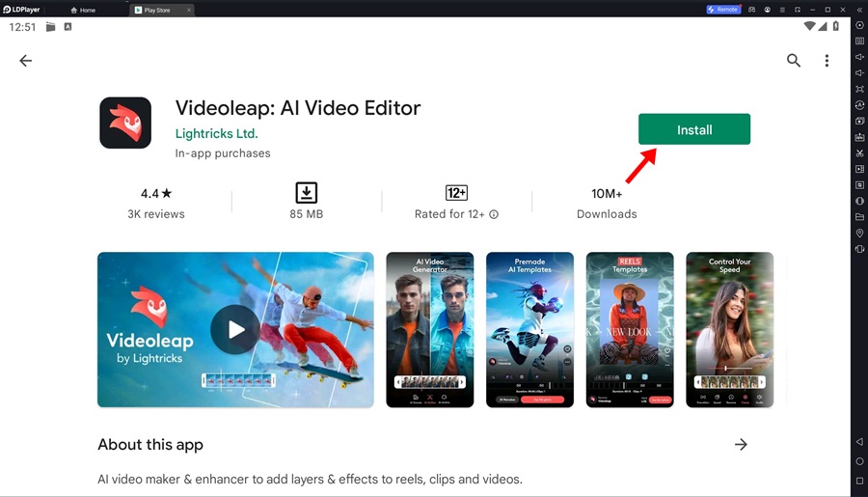This screenshot has width=868, height=497.
Task: Click the circular A sync icon
Action: tap(859, 105)
